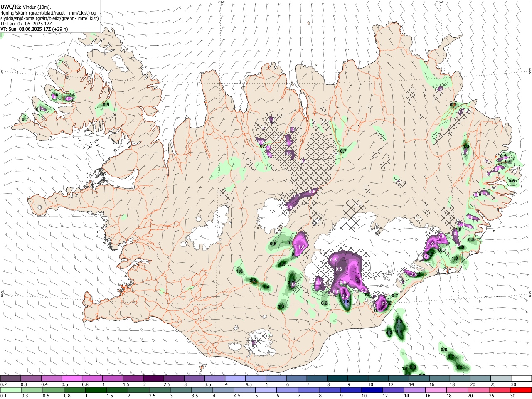The height and width of the screenshot is (399, 532).
Task: Select the upper legend row swatch labeled 6
Action: tap(296, 379)
